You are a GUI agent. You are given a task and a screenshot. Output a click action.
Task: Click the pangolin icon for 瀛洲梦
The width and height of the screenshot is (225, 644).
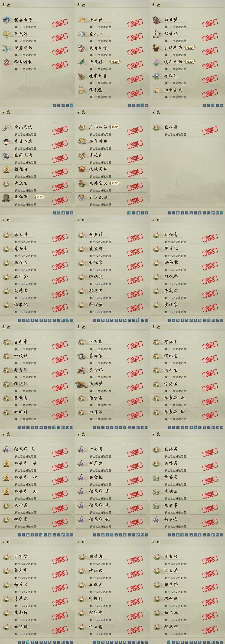pyautogui.click(x=81, y=384)
